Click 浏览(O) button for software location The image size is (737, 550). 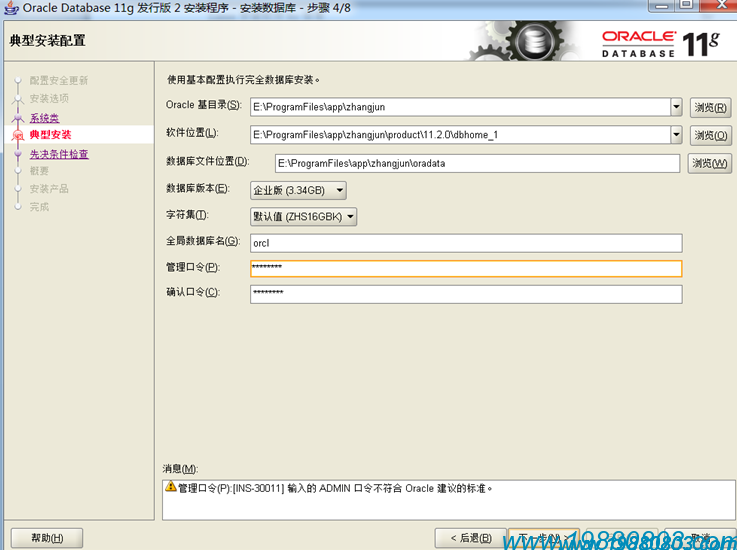[710, 135]
